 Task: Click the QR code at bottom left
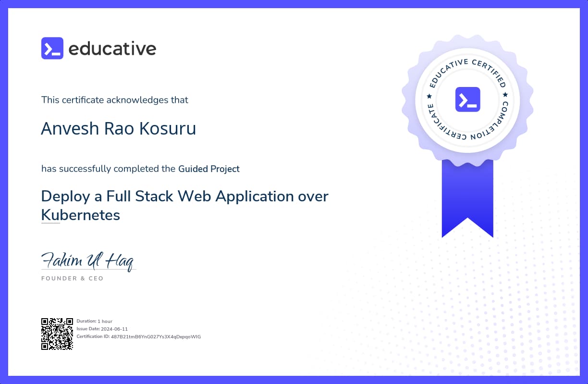pos(57,334)
